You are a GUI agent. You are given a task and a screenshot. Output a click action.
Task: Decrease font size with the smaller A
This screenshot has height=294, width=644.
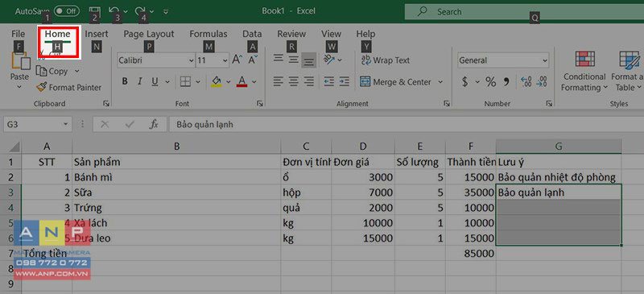(x=253, y=60)
